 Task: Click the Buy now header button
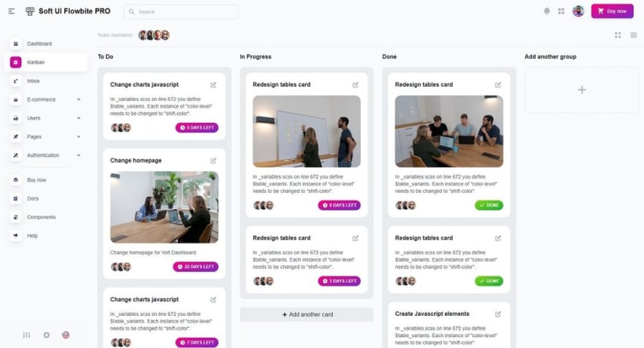tap(612, 11)
